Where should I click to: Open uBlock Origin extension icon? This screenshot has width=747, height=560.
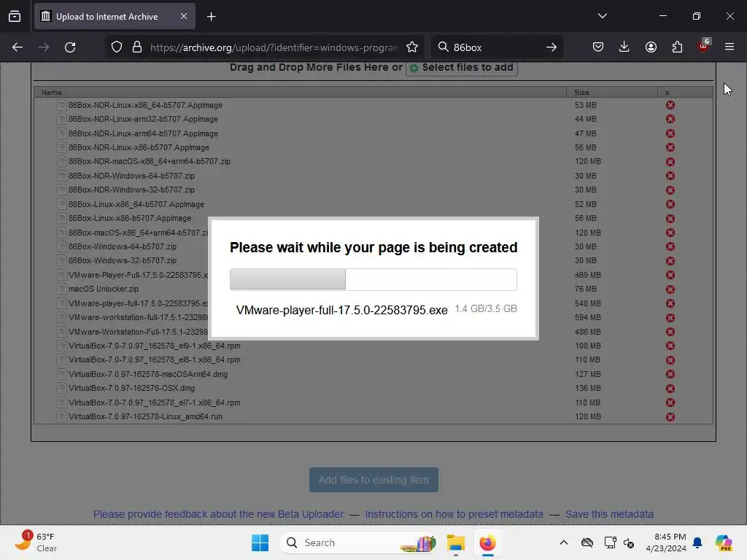pos(704,46)
